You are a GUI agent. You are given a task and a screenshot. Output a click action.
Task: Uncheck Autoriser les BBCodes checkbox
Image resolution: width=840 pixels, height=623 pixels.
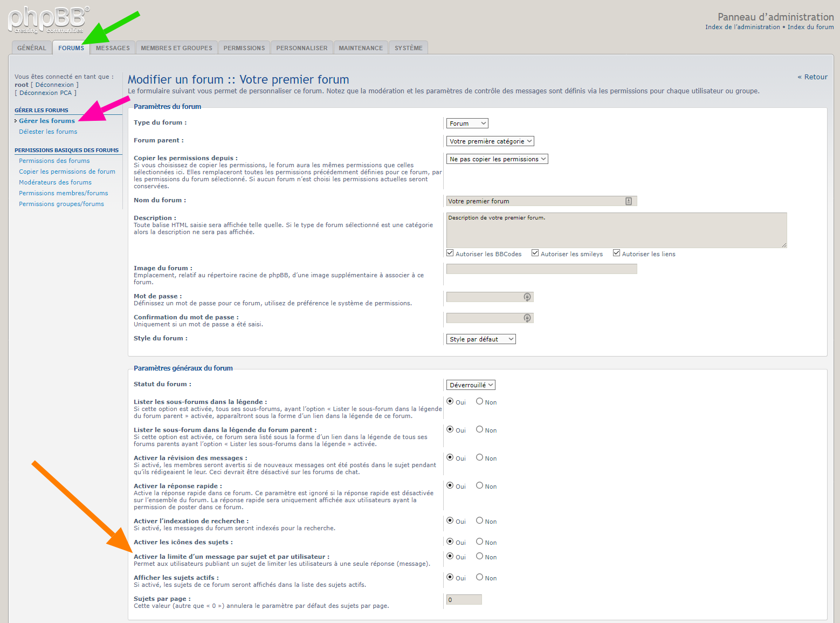450,253
